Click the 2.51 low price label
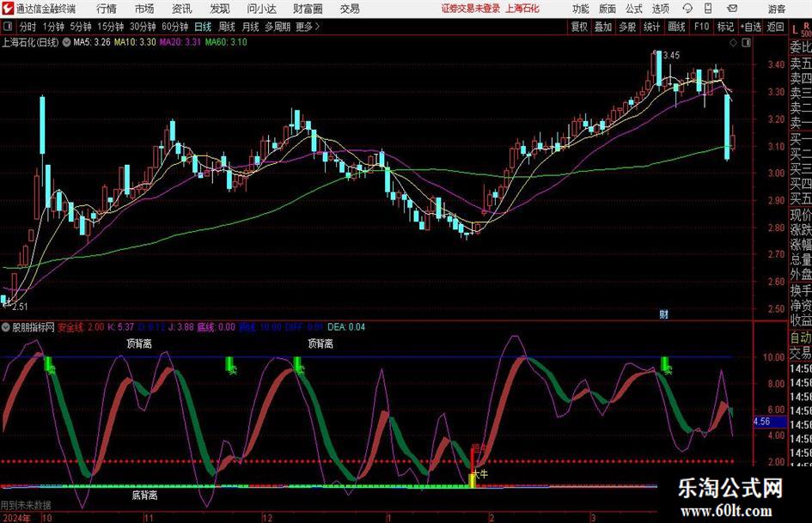 pyautogui.click(x=20, y=307)
